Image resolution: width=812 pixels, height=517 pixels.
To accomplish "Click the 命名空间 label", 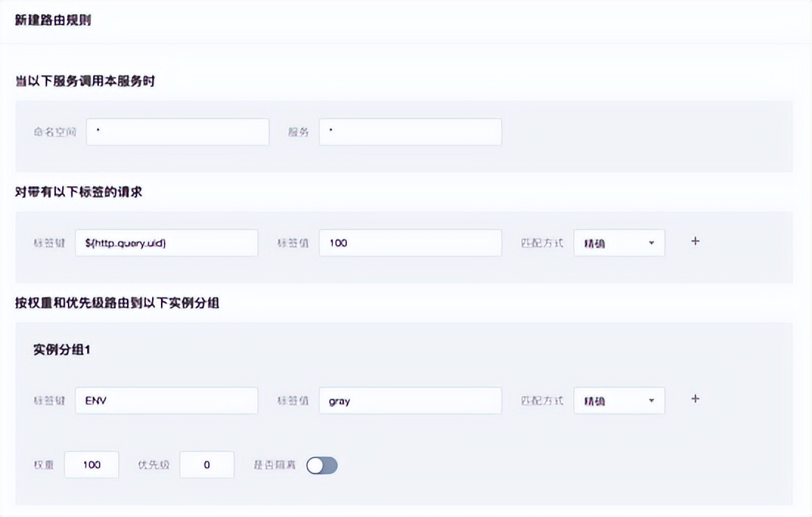I will click(55, 132).
